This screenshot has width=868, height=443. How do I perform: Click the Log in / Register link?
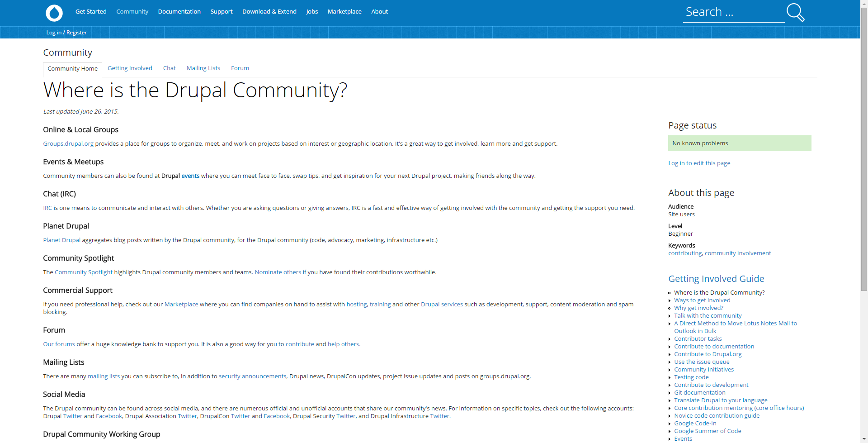pos(66,32)
